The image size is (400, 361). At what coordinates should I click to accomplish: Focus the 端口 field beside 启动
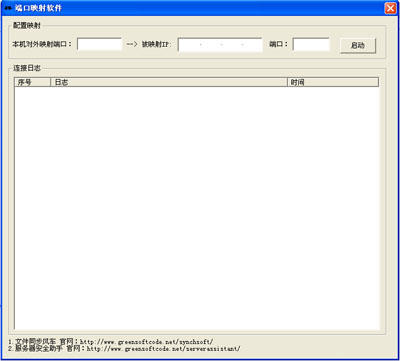[311, 44]
